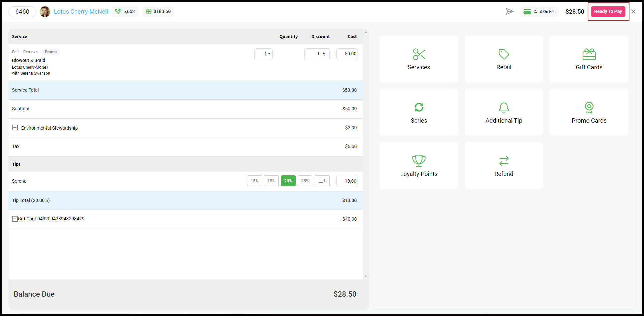Click Card On File payment option
644x316 pixels.
[x=540, y=12]
